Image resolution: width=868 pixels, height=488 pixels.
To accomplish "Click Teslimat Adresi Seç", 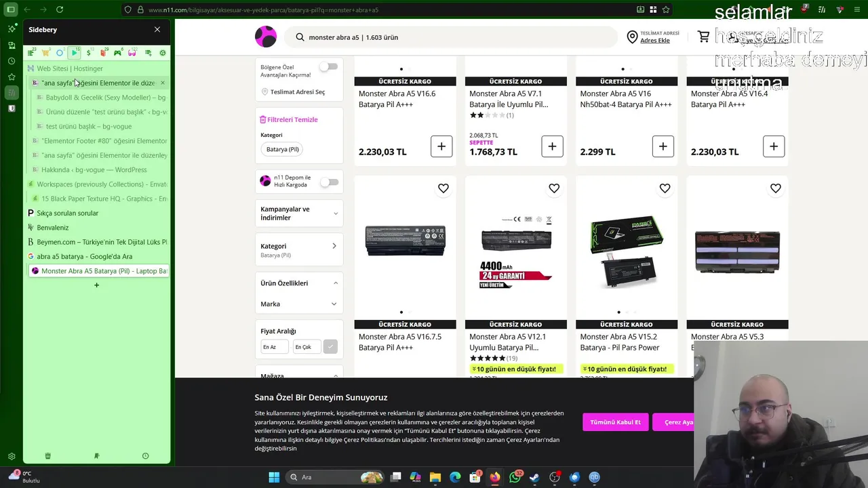I will (x=294, y=92).
